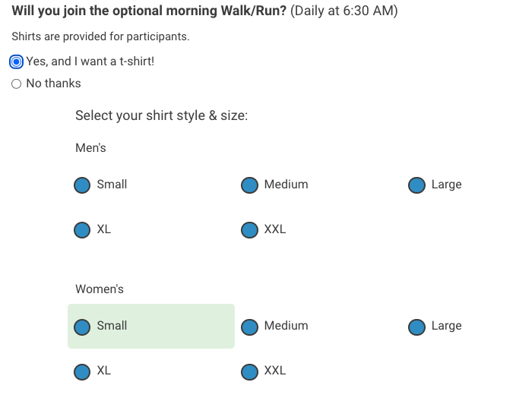
Task: Click the "Men's" section label
Action: click(x=90, y=148)
